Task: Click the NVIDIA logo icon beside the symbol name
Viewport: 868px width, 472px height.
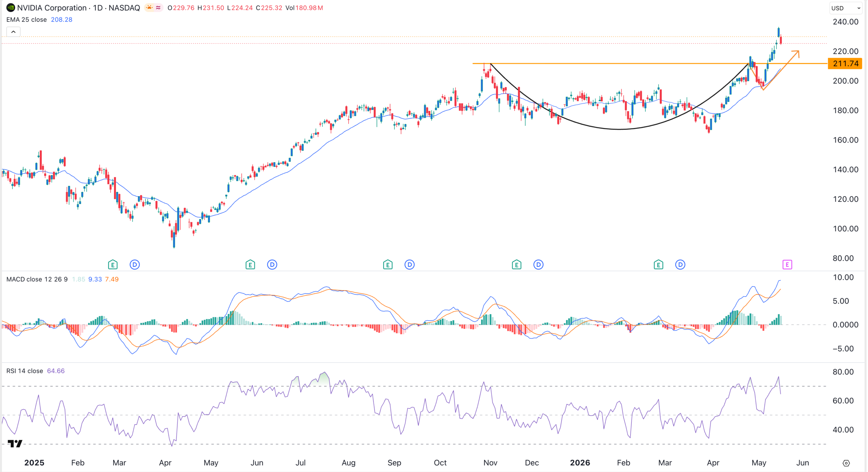Action: [11, 7]
